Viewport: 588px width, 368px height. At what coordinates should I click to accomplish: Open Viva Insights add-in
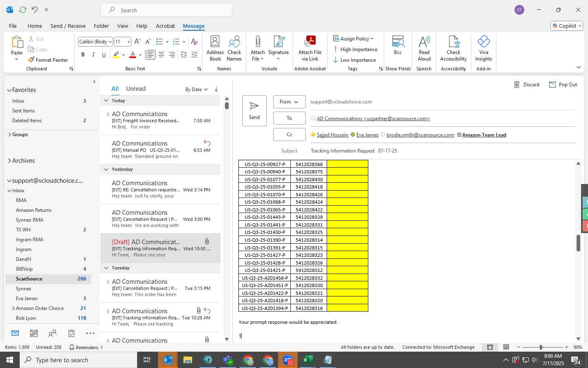(483, 48)
